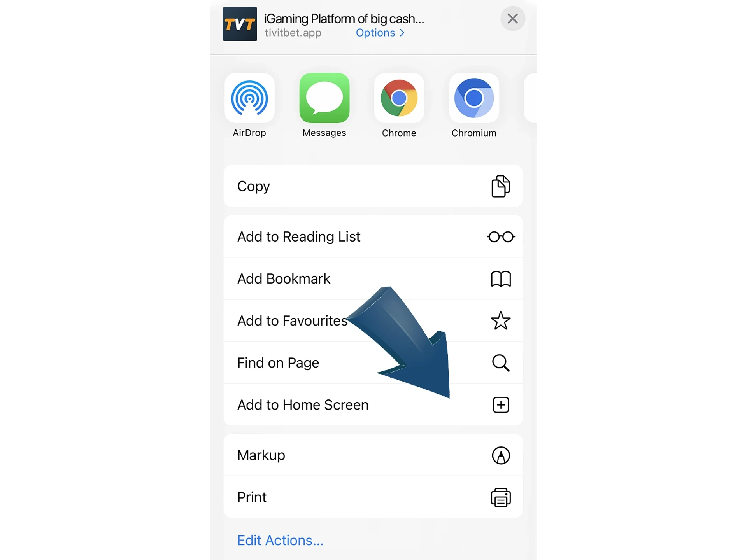
Task: Tap the Find on Page magnifier icon
Action: [x=501, y=362]
